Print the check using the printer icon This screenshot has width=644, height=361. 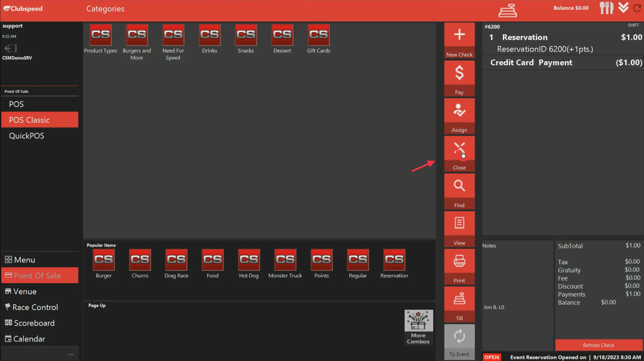click(459, 266)
